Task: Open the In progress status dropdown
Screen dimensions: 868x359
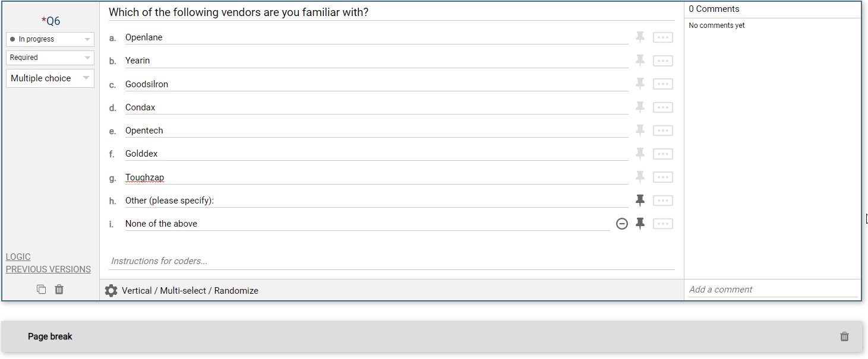Action: 50,39
